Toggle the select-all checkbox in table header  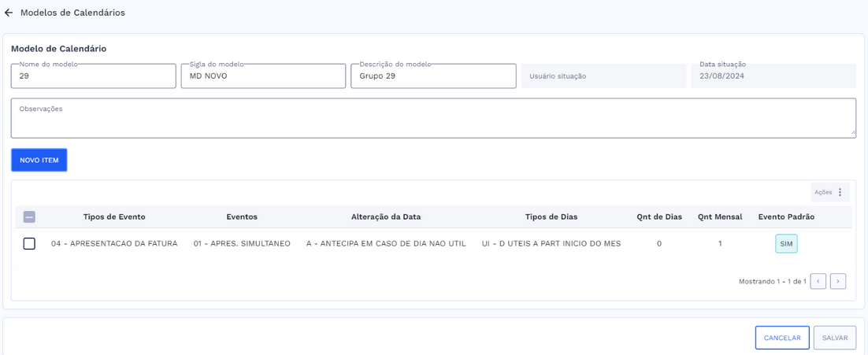point(29,217)
